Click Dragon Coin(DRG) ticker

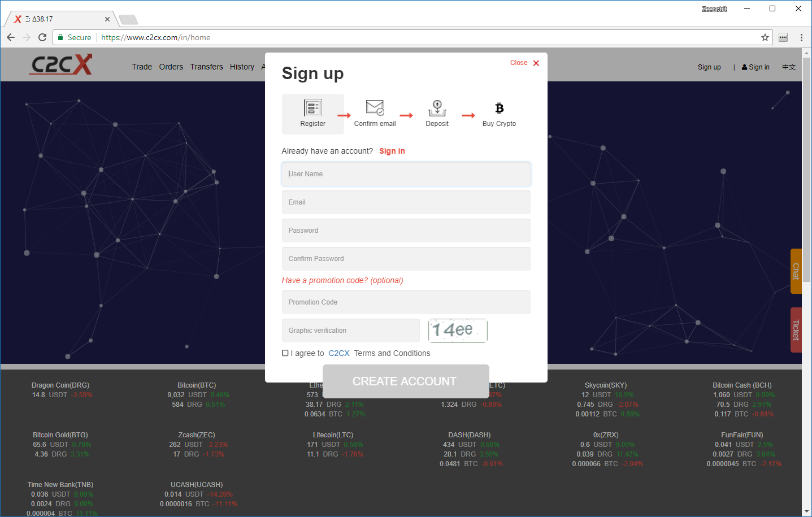[60, 385]
